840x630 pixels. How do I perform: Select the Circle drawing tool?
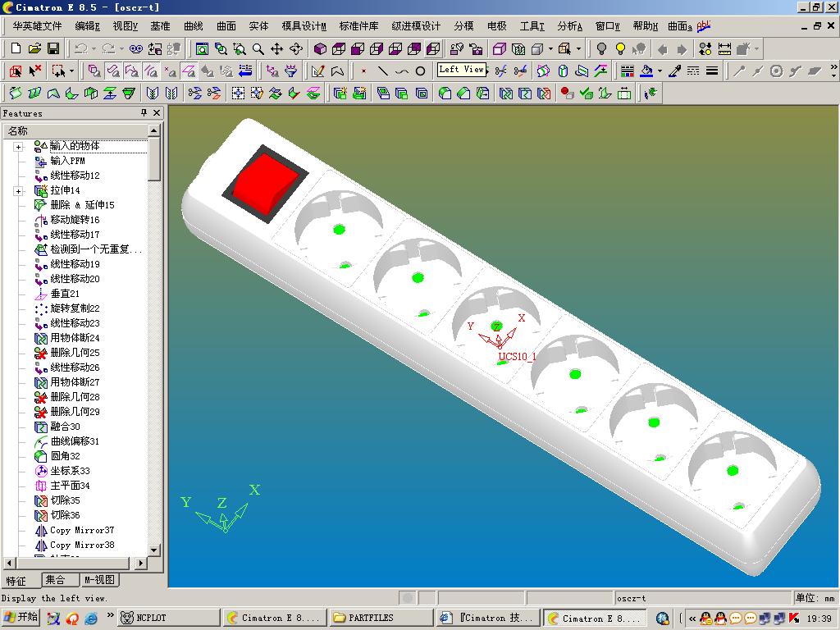(421, 71)
